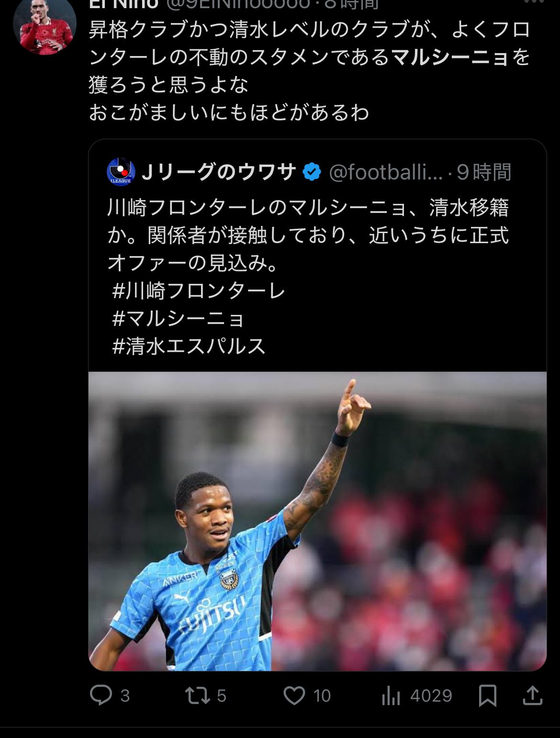The height and width of the screenshot is (738, 560).
Task: Bookmark this tweet
Action: (487, 695)
